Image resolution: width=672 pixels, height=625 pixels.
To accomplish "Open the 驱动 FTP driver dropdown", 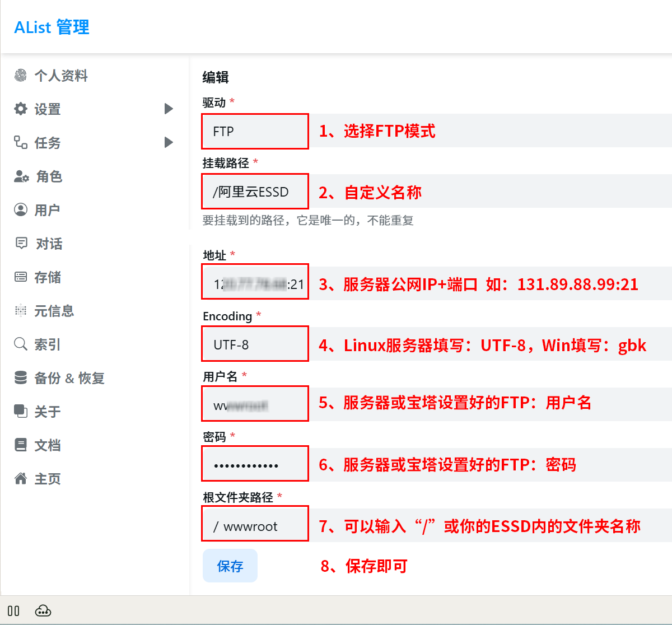I will [255, 132].
